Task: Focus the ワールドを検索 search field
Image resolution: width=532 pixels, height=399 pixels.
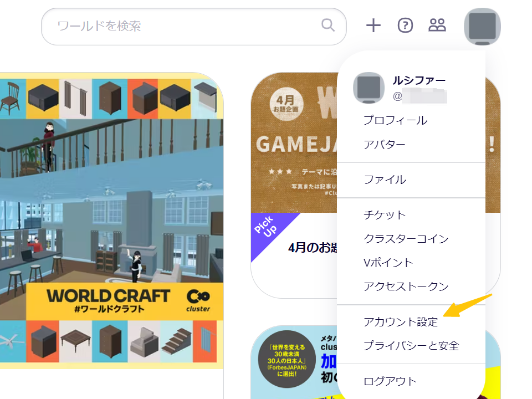Action: 194,27
